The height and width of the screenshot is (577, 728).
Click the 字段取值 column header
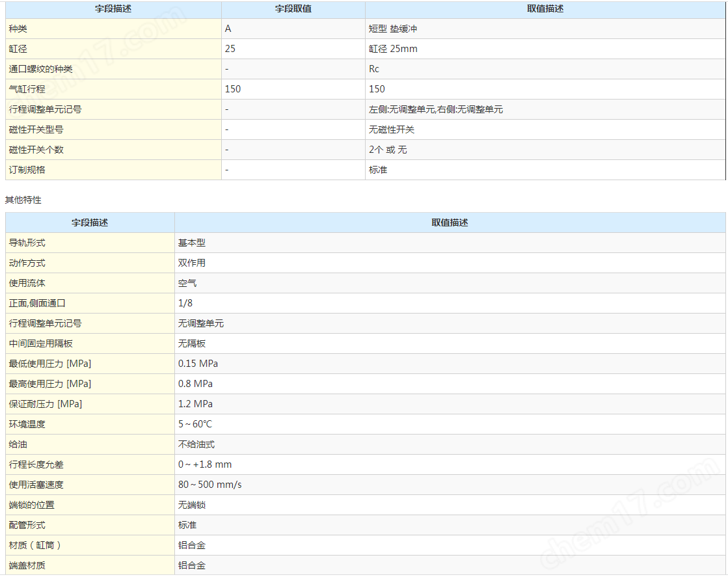293,9
